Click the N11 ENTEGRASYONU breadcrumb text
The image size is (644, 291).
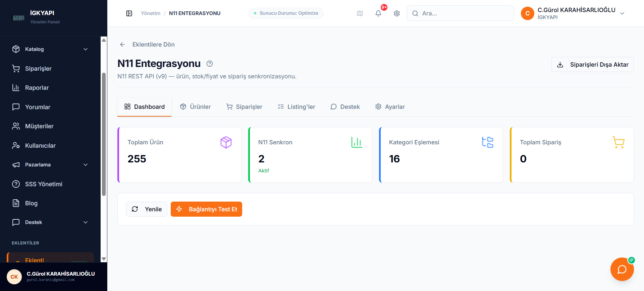(x=195, y=13)
